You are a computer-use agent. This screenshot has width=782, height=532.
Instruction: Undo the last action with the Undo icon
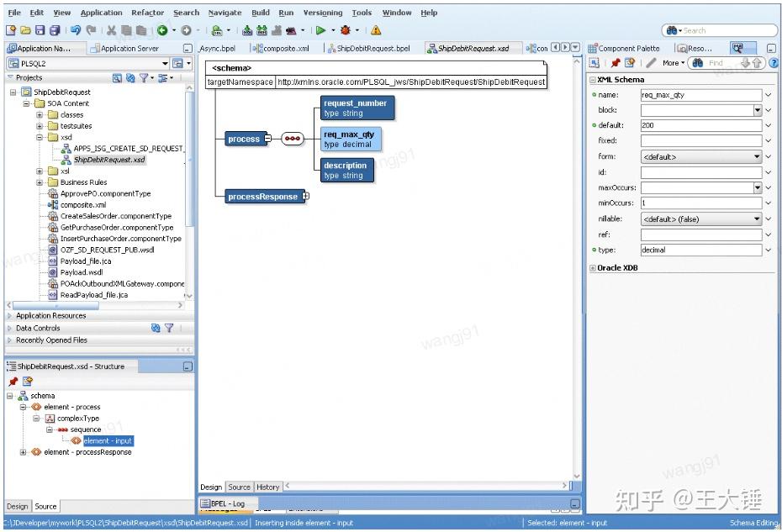coord(76,30)
